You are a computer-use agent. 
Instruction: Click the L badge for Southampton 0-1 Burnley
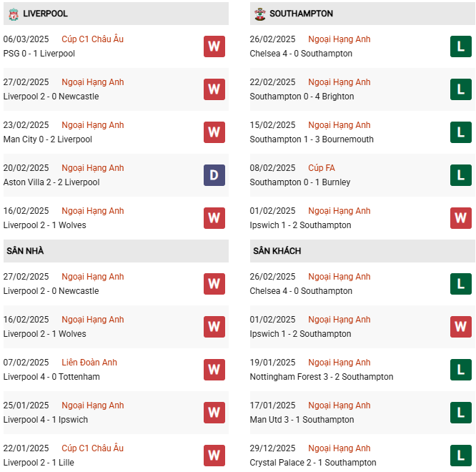(x=461, y=175)
